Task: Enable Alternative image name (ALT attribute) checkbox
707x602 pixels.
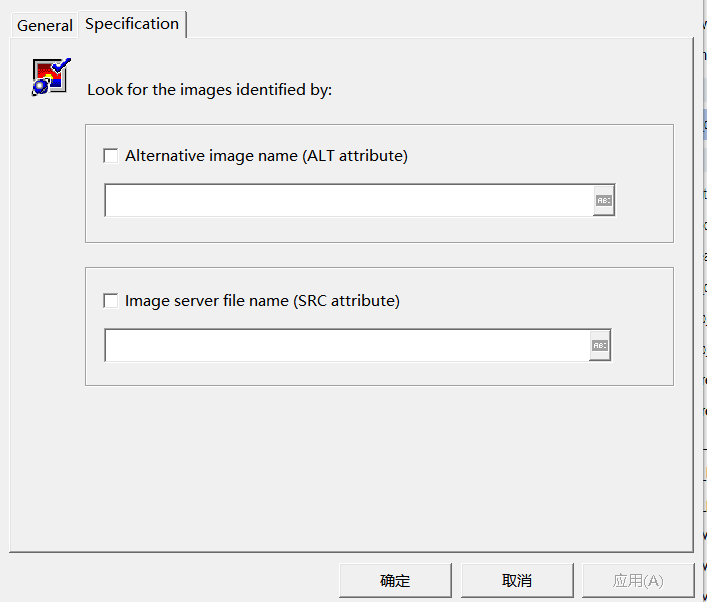Action: [110, 156]
